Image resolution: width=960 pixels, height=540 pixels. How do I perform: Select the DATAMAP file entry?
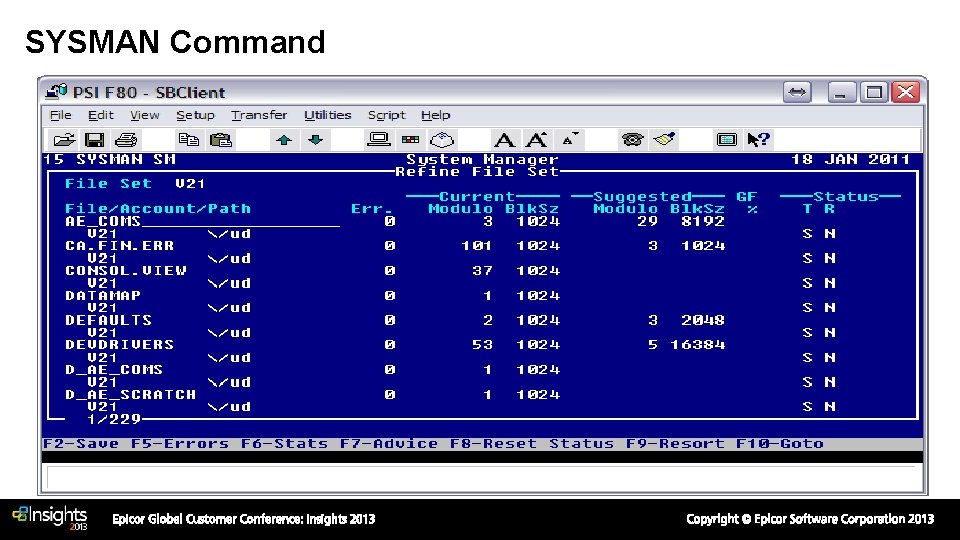pos(103,295)
